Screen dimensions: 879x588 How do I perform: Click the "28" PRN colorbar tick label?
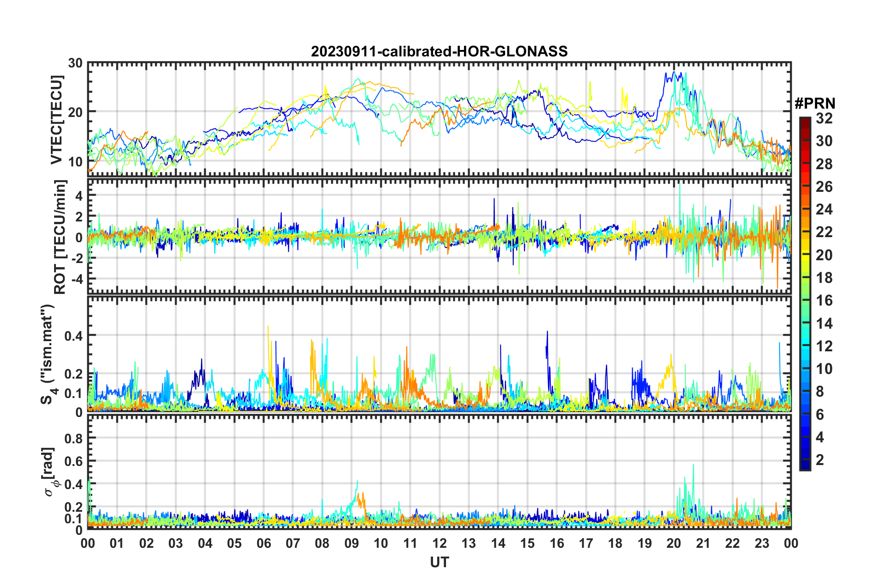824,164
